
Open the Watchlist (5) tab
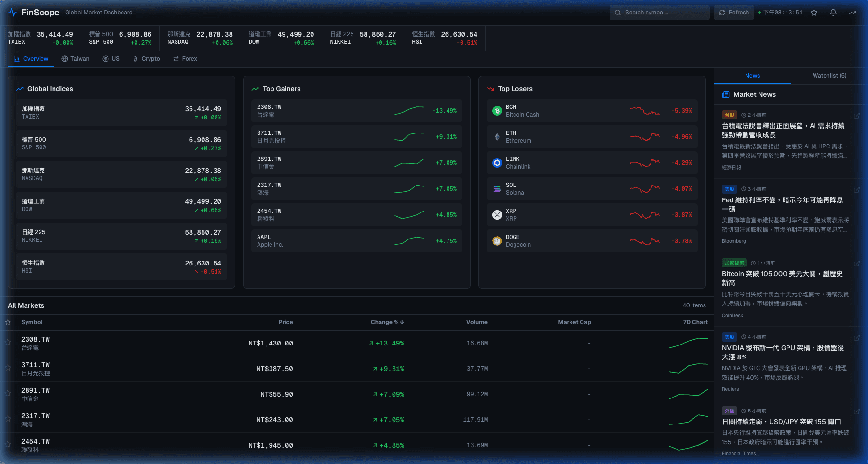(829, 76)
